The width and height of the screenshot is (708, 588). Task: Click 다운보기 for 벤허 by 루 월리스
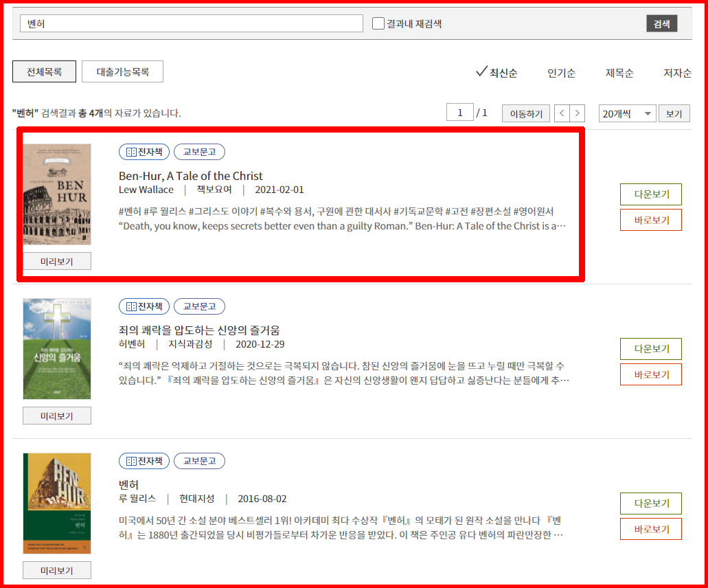[x=650, y=503]
